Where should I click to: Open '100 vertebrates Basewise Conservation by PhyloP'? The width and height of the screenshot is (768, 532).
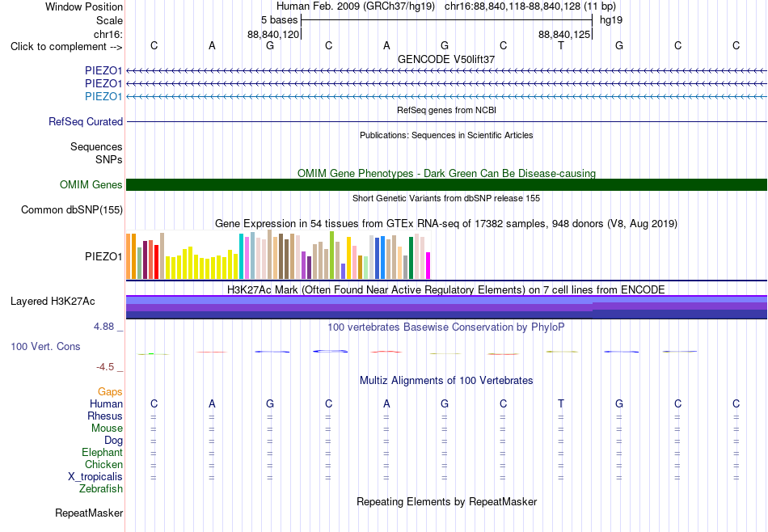[446, 327]
